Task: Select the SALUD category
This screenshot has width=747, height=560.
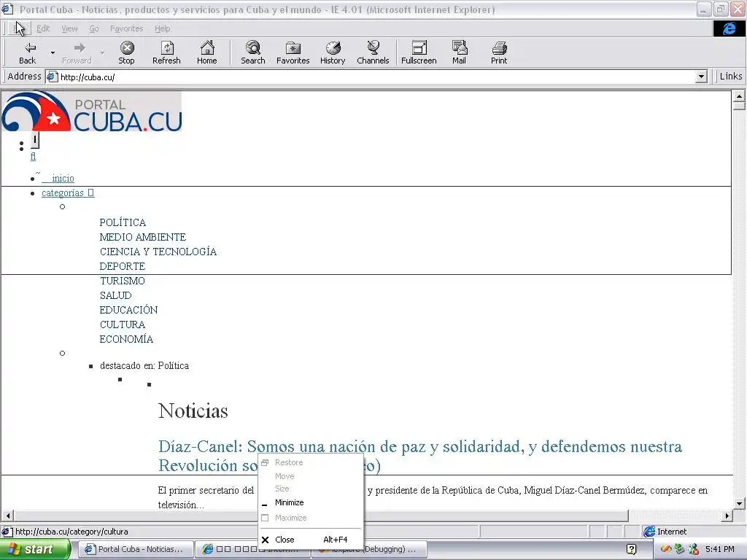Action: coord(115,295)
